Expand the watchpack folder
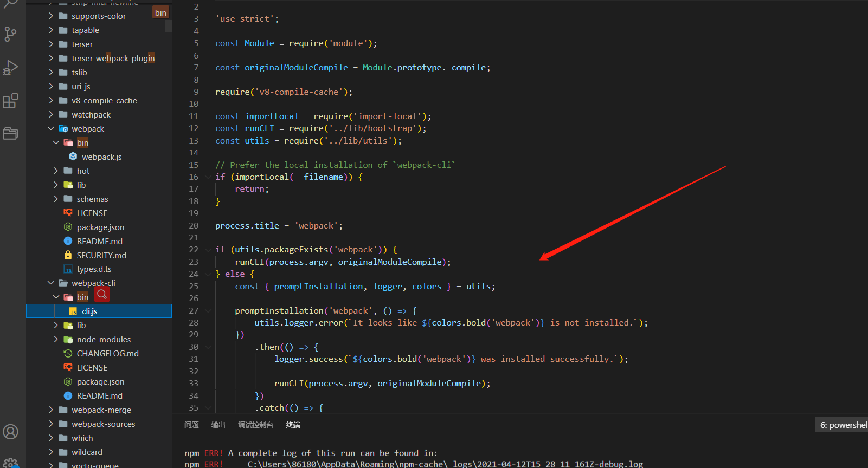 (51, 114)
